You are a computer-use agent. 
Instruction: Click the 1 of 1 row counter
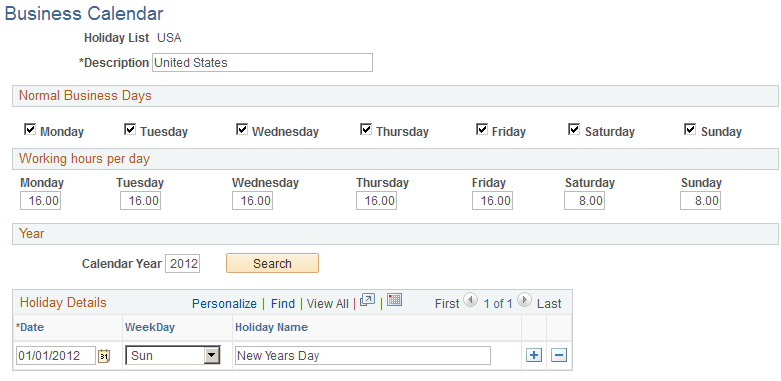[x=498, y=304]
